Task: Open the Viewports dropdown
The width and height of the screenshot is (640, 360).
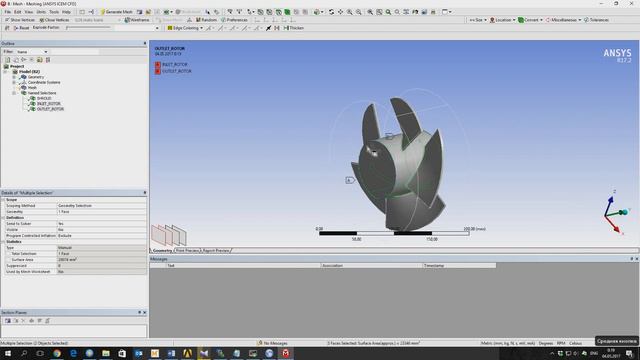Action: (x=447, y=12)
